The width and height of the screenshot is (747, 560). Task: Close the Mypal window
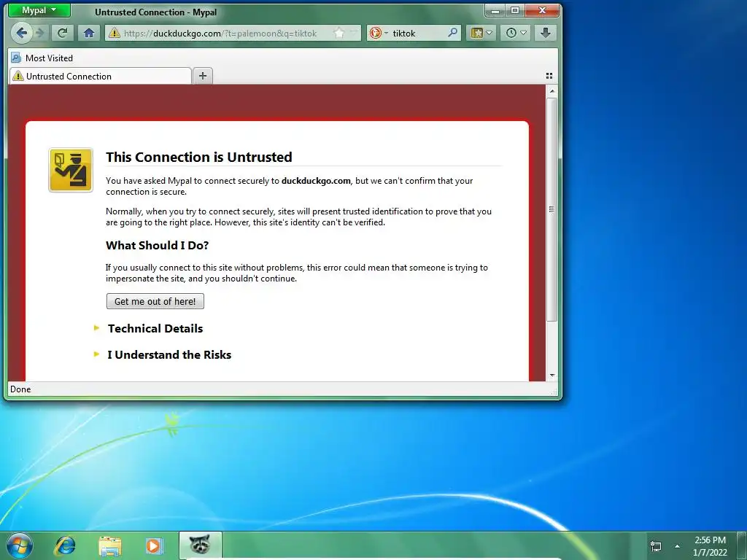[x=542, y=10]
